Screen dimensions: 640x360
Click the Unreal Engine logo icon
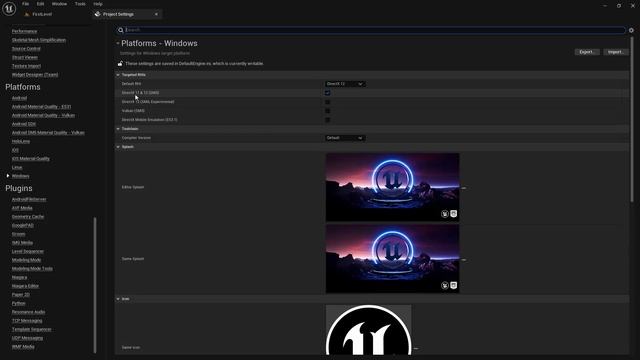click(9, 8)
